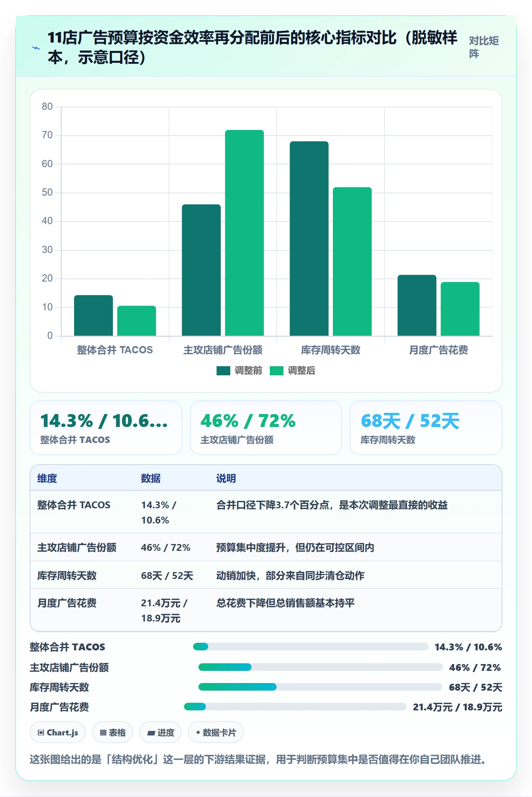Click the 表格 tag chip

[112, 732]
